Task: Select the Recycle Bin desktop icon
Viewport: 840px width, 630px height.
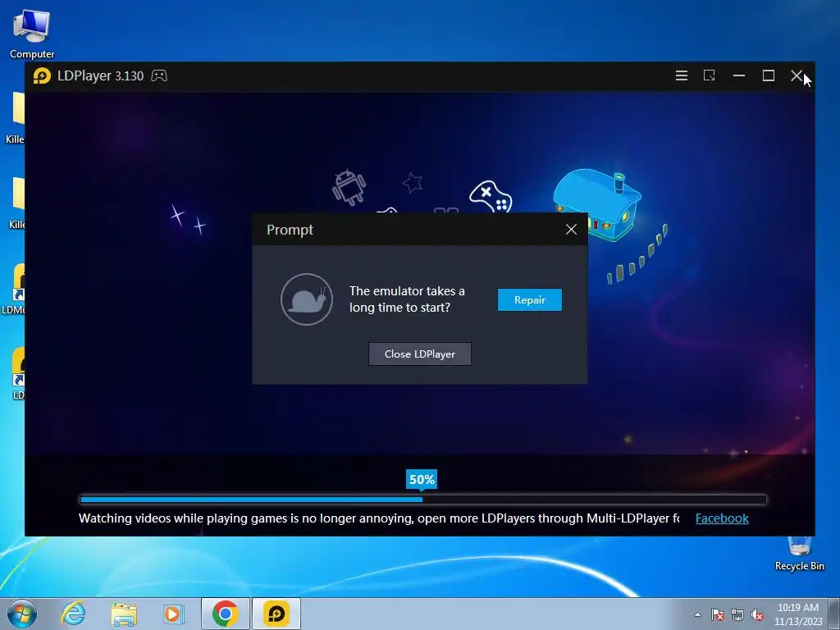Action: 799,554
